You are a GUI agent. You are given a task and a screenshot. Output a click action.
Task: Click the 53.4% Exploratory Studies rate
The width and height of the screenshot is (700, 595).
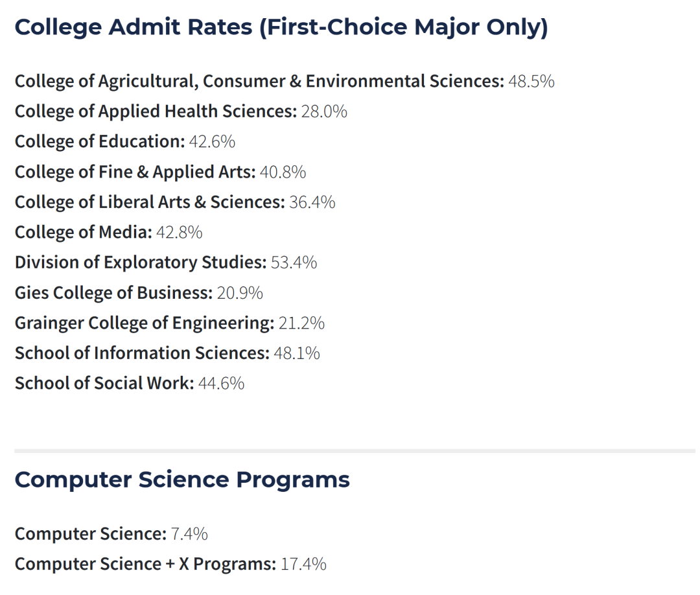click(294, 262)
